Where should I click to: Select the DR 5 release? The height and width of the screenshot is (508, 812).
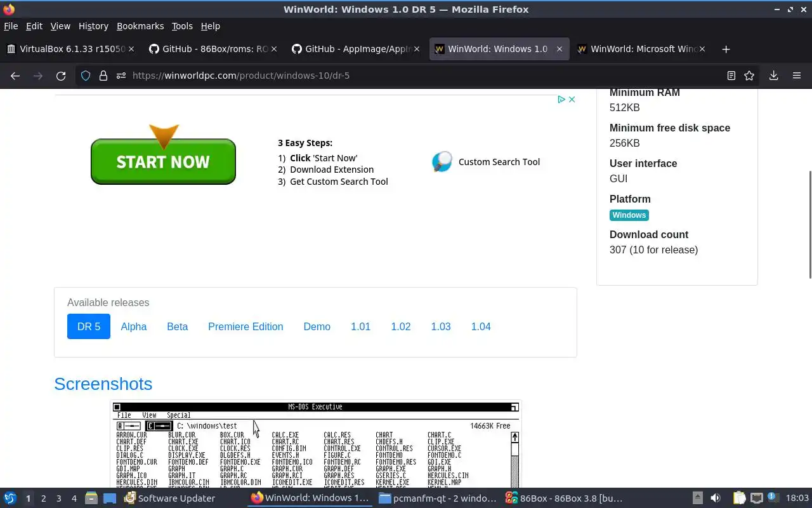click(89, 326)
